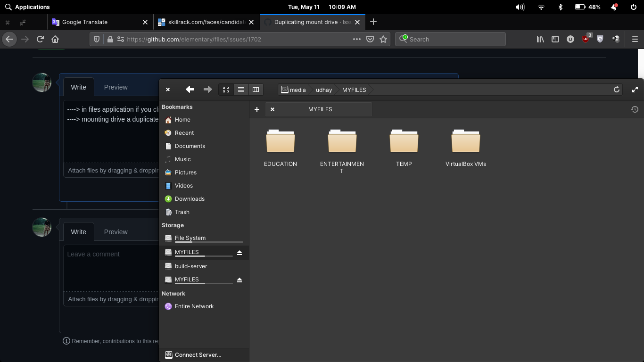Reload the MYFILES folder in Files
The height and width of the screenshot is (362, 644).
pyautogui.click(x=616, y=90)
